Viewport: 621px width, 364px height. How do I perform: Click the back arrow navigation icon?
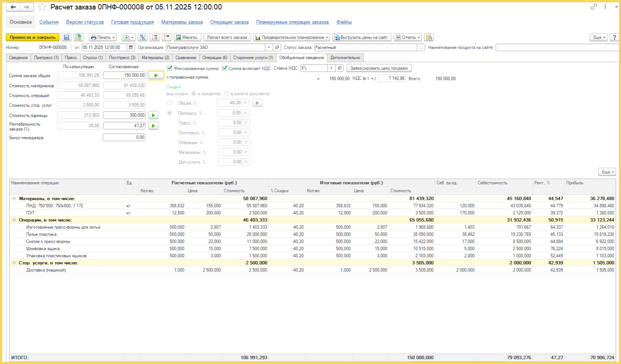tap(13, 7)
